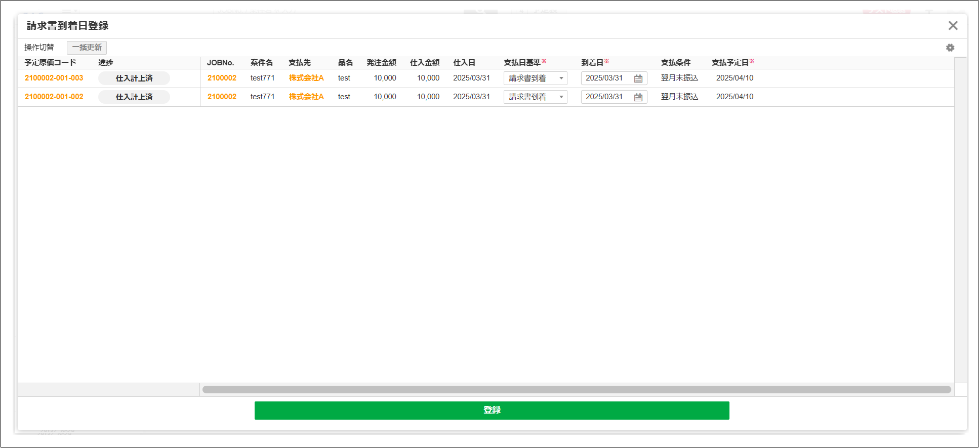Viewport: 980px width, 448px height.
Task: Open 株式会社A link in second row
Action: [x=306, y=97]
